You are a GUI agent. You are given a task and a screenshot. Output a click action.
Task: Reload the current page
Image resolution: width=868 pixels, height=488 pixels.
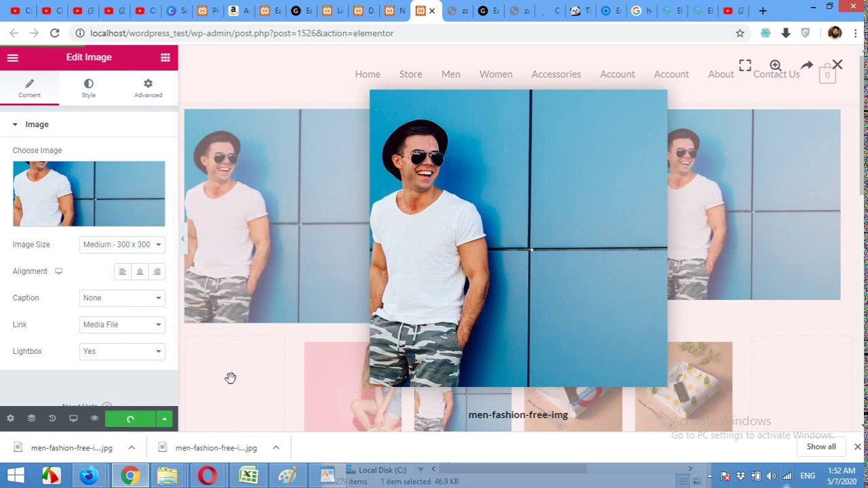[x=55, y=33]
